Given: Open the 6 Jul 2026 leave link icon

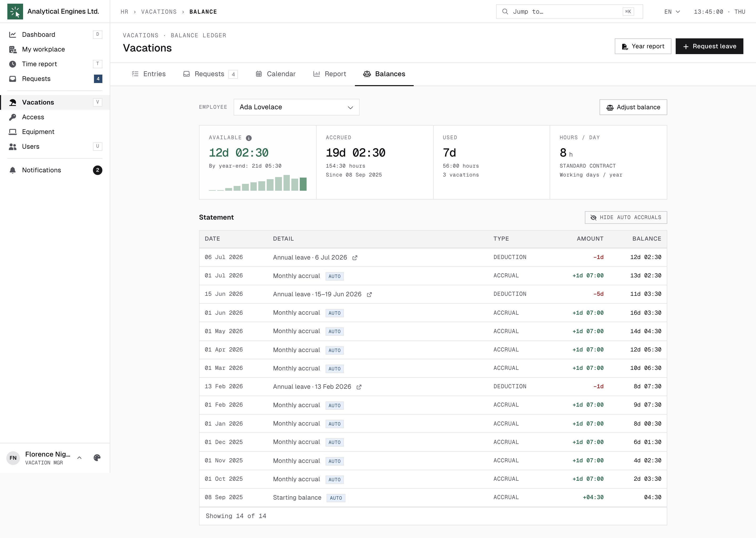Looking at the screenshot, I should click(354, 258).
